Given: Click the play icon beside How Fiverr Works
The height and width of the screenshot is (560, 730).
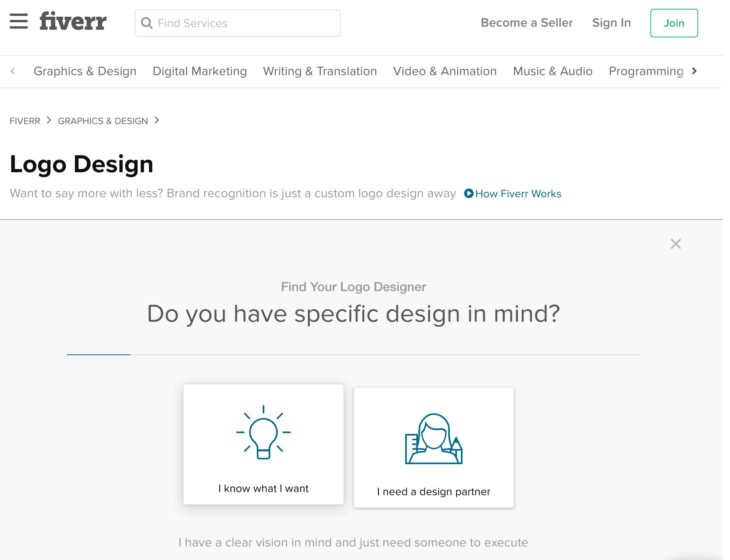Looking at the screenshot, I should point(469,193).
